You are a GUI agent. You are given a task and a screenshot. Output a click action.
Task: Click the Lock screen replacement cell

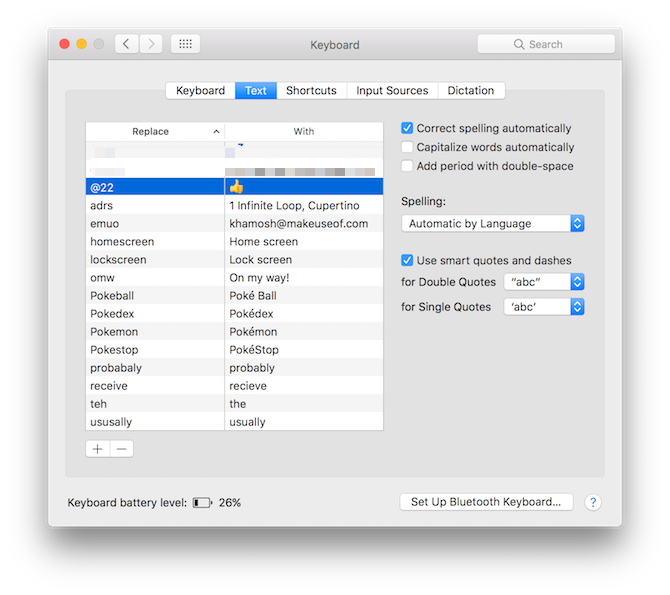[304, 259]
